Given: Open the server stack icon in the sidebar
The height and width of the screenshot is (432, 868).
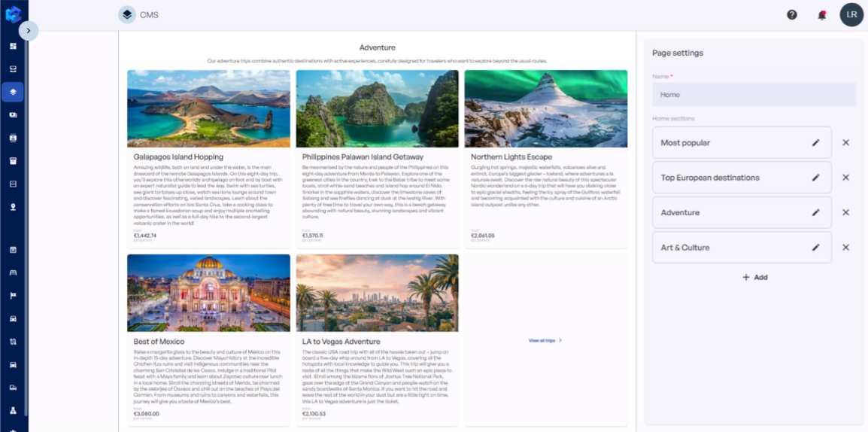Looking at the screenshot, I should click(x=13, y=68).
